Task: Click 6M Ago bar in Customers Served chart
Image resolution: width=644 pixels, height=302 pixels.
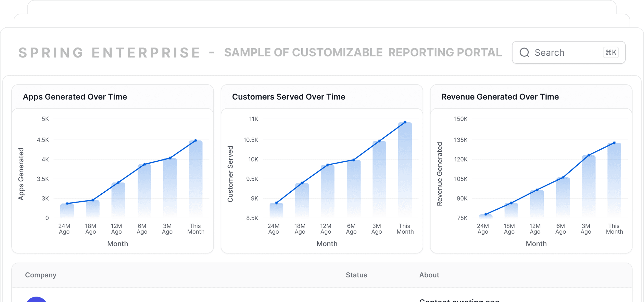Action: click(x=354, y=189)
